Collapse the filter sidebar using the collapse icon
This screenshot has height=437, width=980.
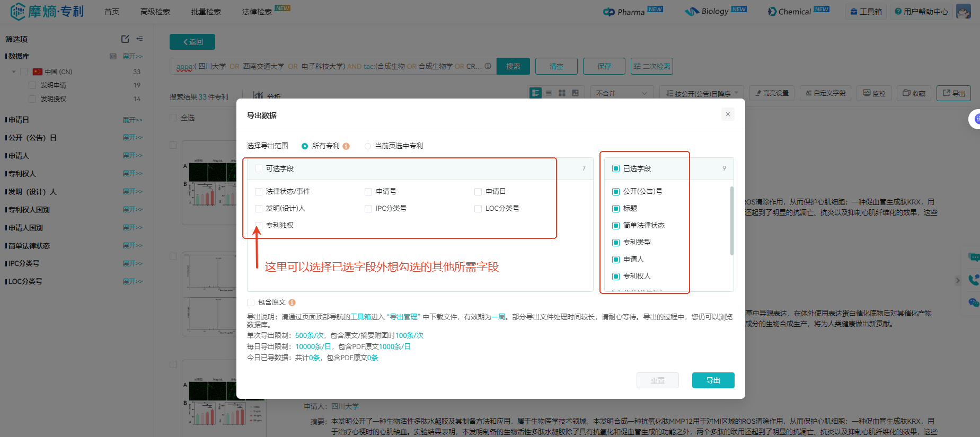140,39
